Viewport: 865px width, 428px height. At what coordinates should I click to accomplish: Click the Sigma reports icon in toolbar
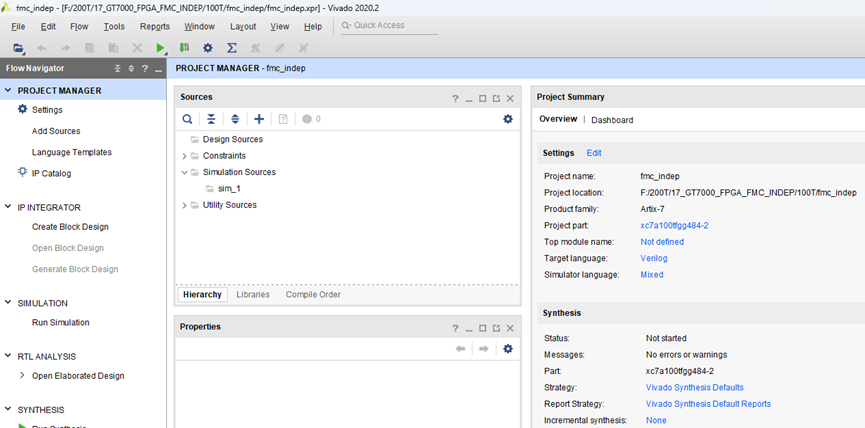(x=232, y=48)
